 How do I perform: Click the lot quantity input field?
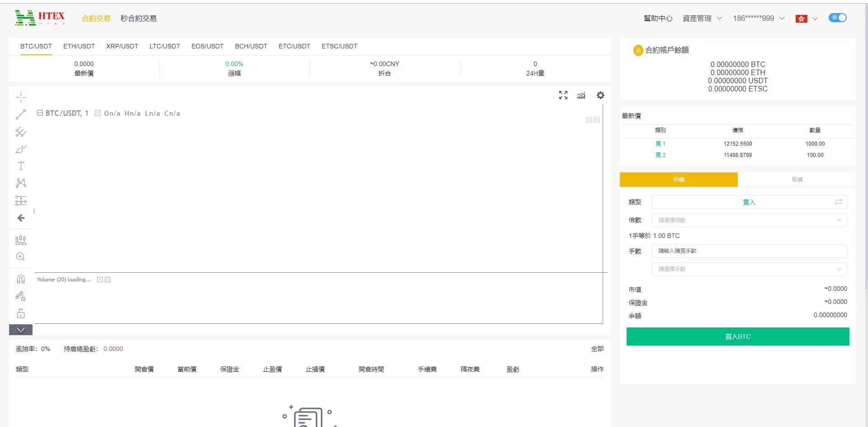point(749,251)
